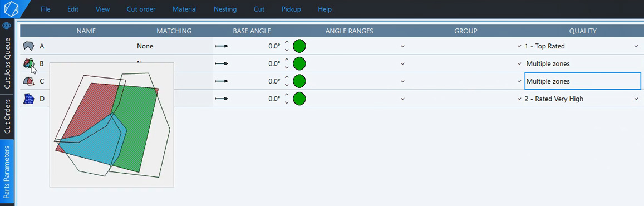This screenshot has width=644, height=206.
Task: Decrease base angle of part A
Action: pyautogui.click(x=287, y=50)
